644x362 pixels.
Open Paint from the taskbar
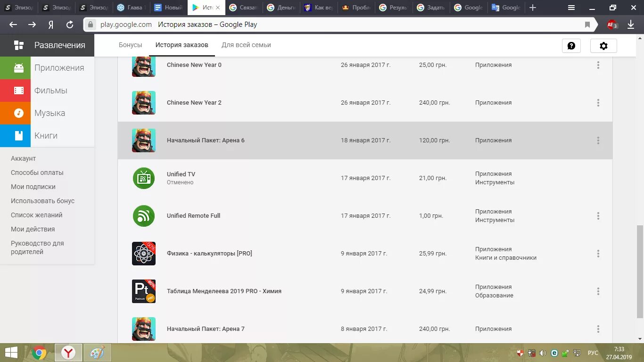click(x=98, y=353)
